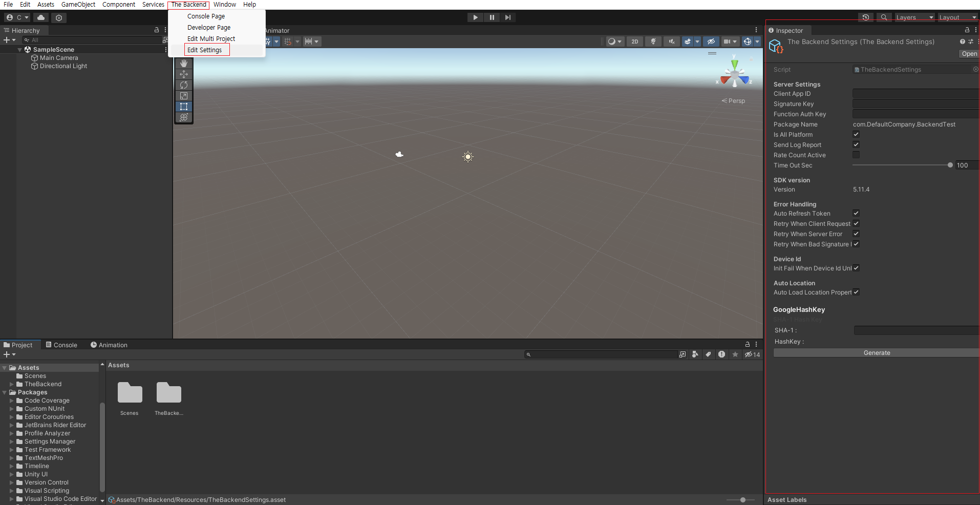The width and height of the screenshot is (980, 505).
Task: Choose Console Page menu entry
Action: (x=206, y=16)
